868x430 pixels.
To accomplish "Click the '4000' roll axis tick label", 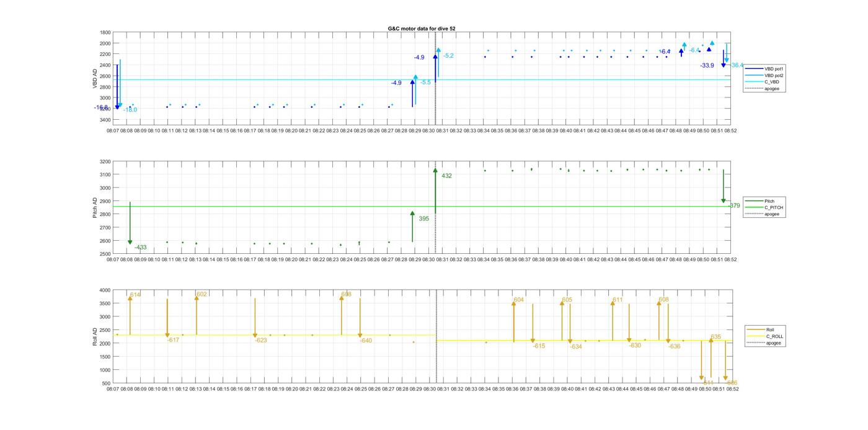I will [105, 290].
